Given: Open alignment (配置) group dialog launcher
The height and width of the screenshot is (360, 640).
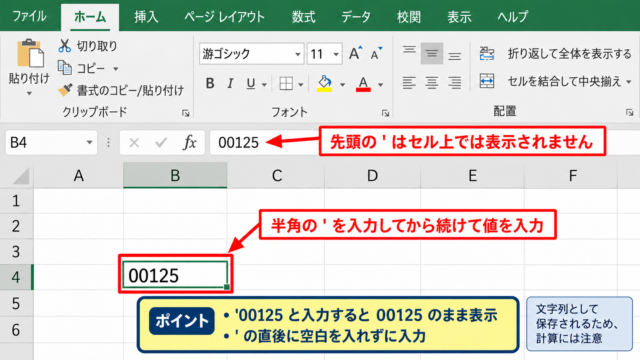Looking at the screenshot, I should 630,112.
